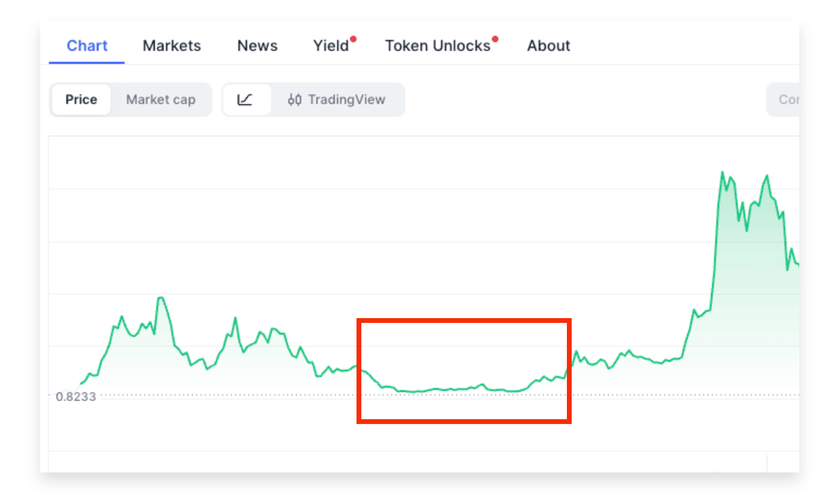829x504 pixels.
Task: Open the Yield tab
Action: (x=331, y=46)
